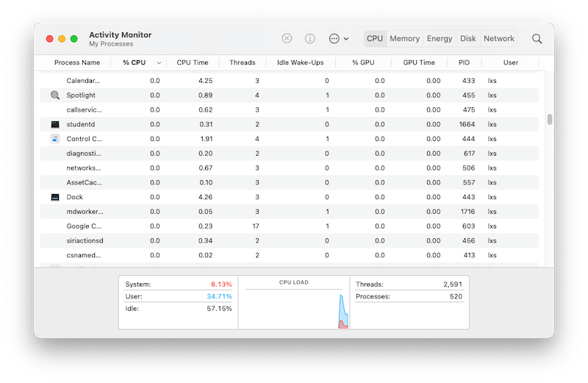Viewport: 588px width, 383px height.
Task: Sort by Threads column header
Action: click(243, 62)
